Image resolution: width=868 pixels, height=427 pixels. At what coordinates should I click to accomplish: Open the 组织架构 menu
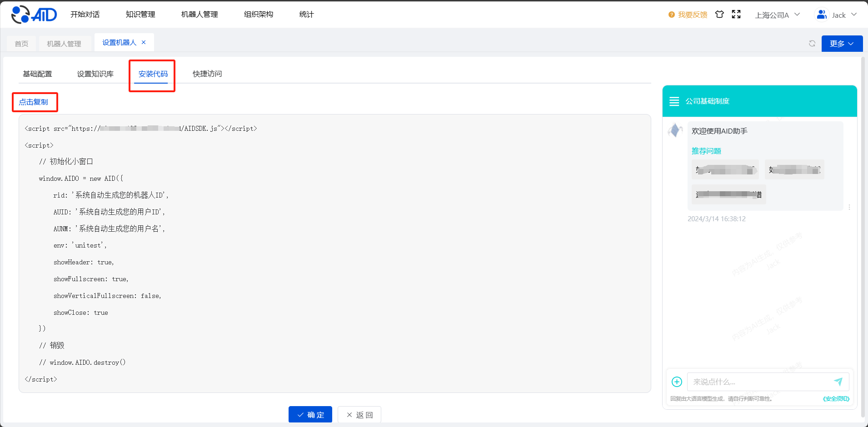(x=259, y=15)
